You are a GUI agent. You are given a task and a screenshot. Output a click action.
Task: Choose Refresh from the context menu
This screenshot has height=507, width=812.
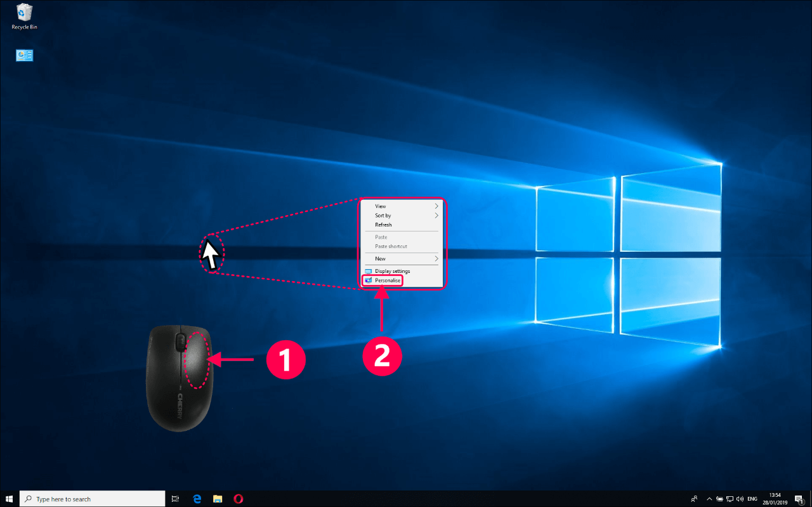click(x=383, y=225)
